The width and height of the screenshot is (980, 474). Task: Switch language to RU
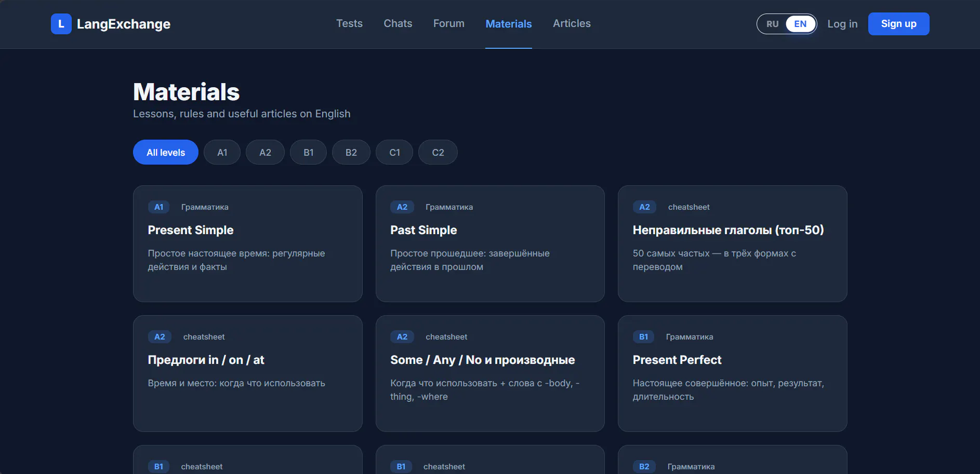773,24
